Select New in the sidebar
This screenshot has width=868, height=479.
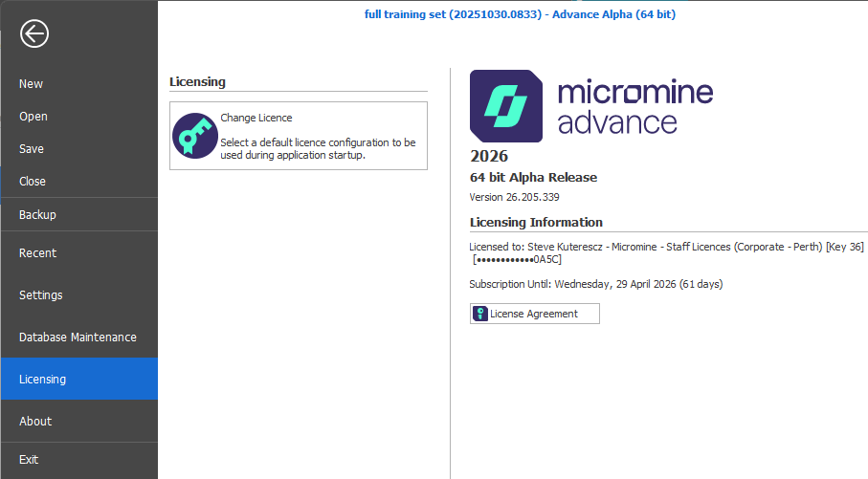point(79,84)
